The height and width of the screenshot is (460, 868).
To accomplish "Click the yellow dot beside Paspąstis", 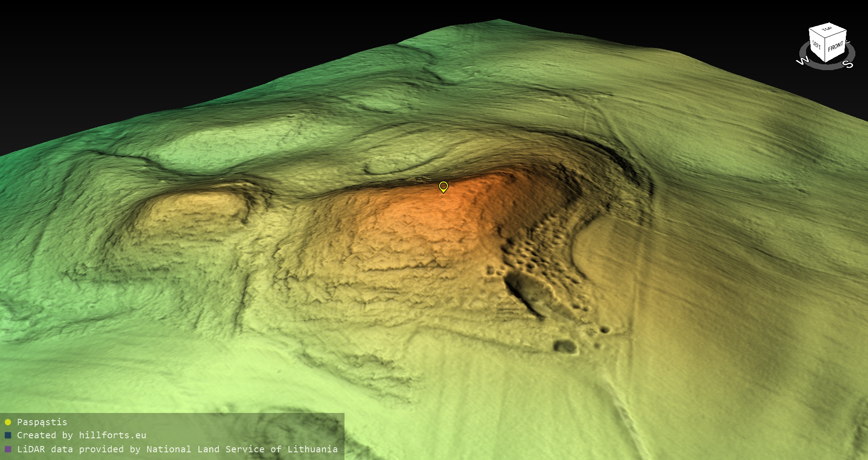I will click(x=8, y=422).
